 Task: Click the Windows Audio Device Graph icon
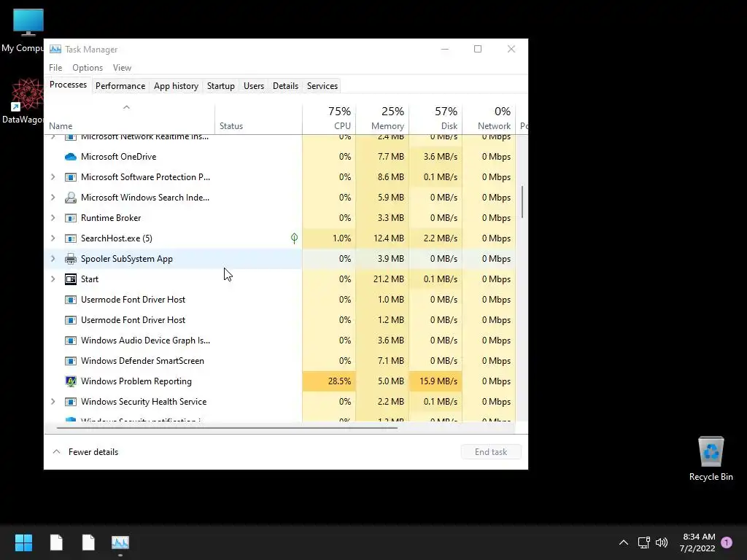point(71,341)
